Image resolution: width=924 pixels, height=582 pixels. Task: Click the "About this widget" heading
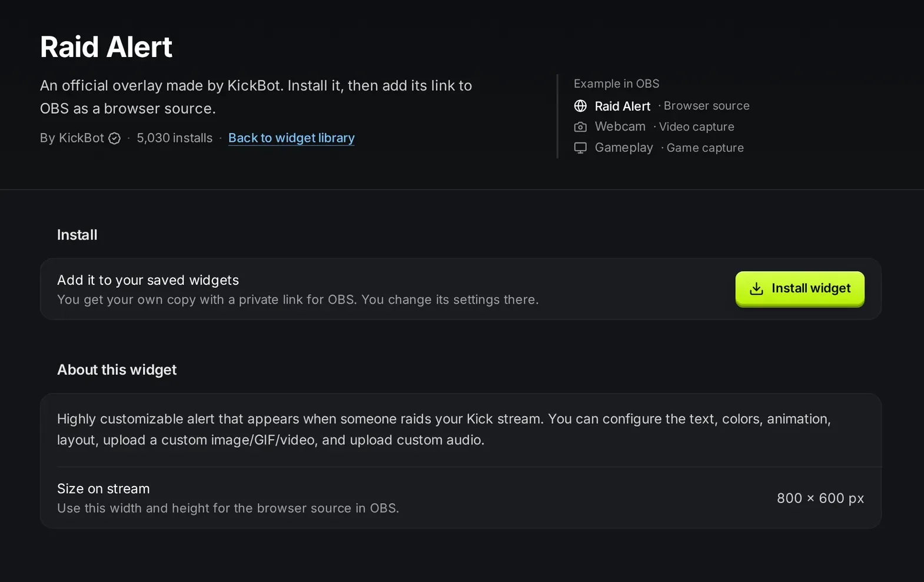click(x=117, y=370)
